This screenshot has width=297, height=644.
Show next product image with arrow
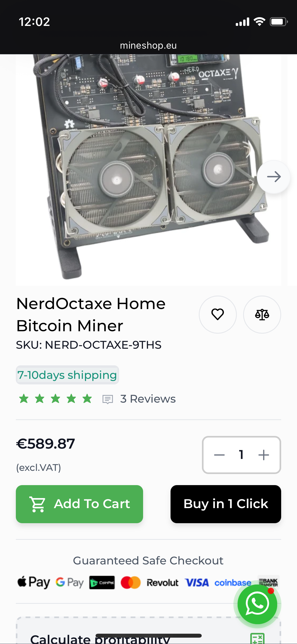point(274,177)
